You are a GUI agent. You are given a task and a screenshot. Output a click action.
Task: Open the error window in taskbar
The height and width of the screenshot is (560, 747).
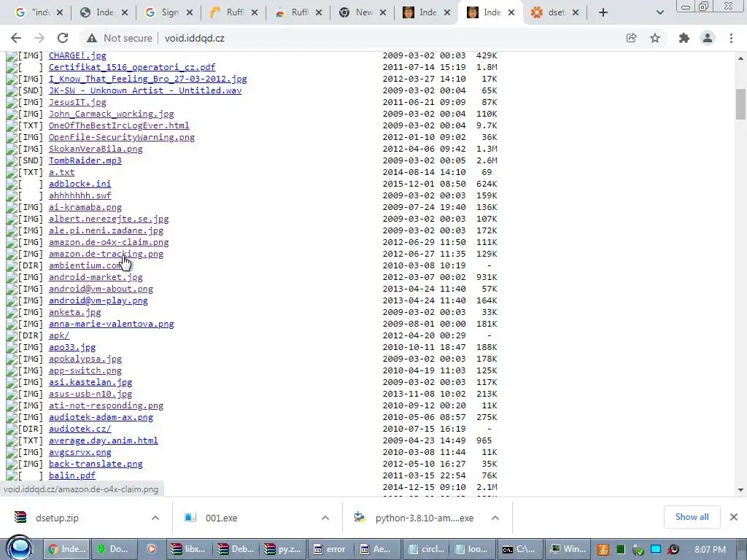(330, 549)
